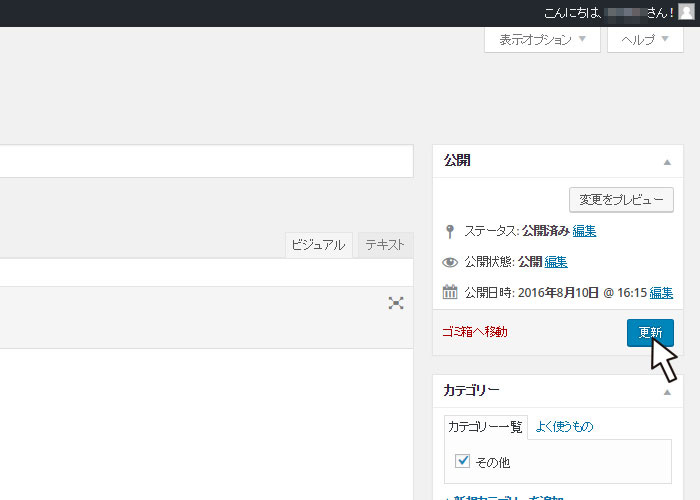Click the blue 更新 button
The height and width of the screenshot is (500, 700).
point(650,333)
